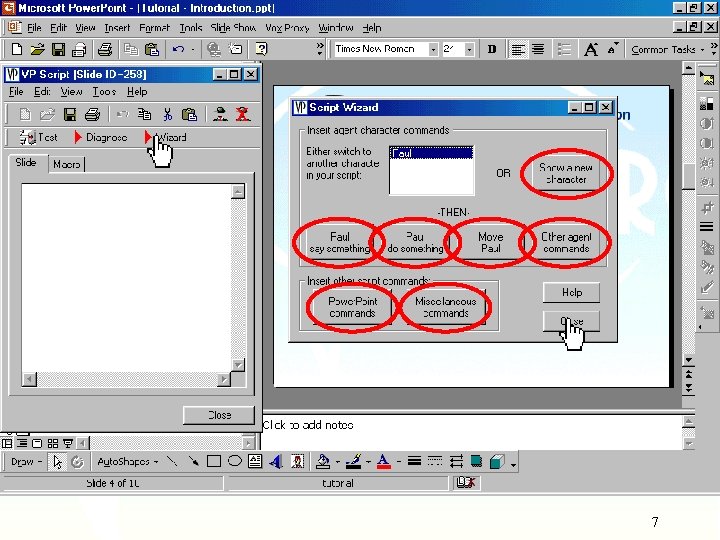This screenshot has height=540, width=720.
Task: Start Slide Show view button
Action: coord(68,443)
